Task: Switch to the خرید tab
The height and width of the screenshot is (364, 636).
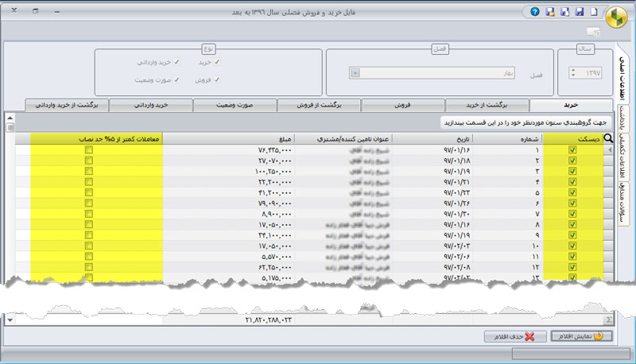Action: (x=571, y=105)
